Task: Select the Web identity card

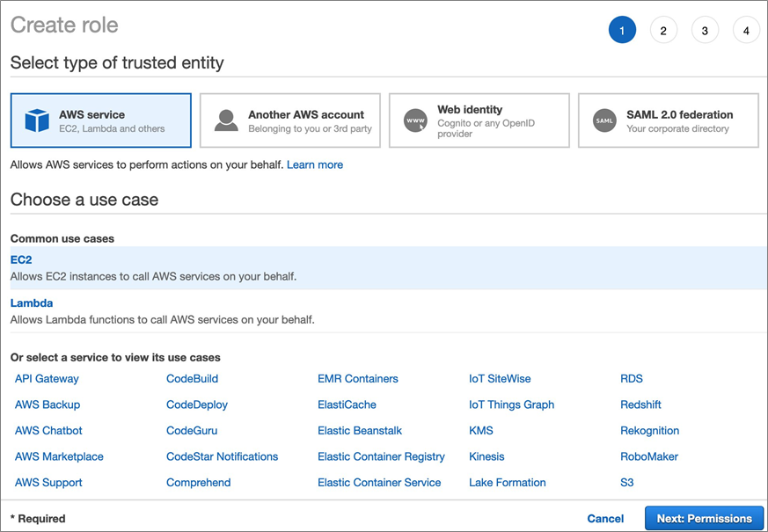Action: [x=479, y=120]
